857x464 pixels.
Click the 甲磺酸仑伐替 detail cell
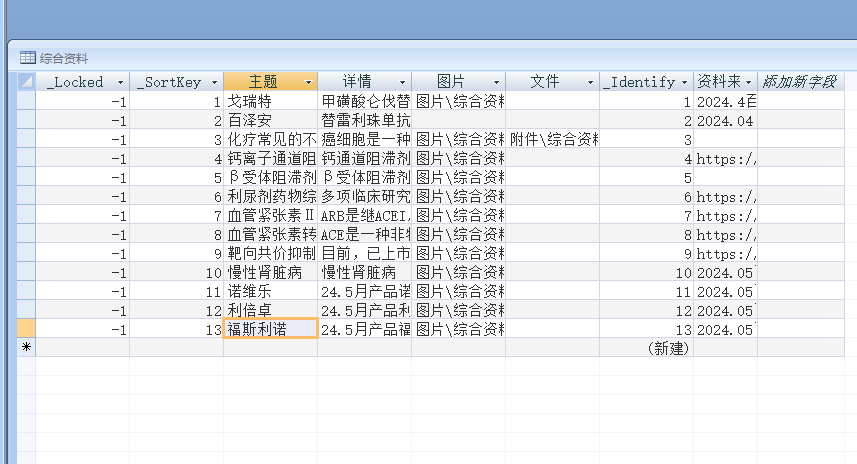365,101
